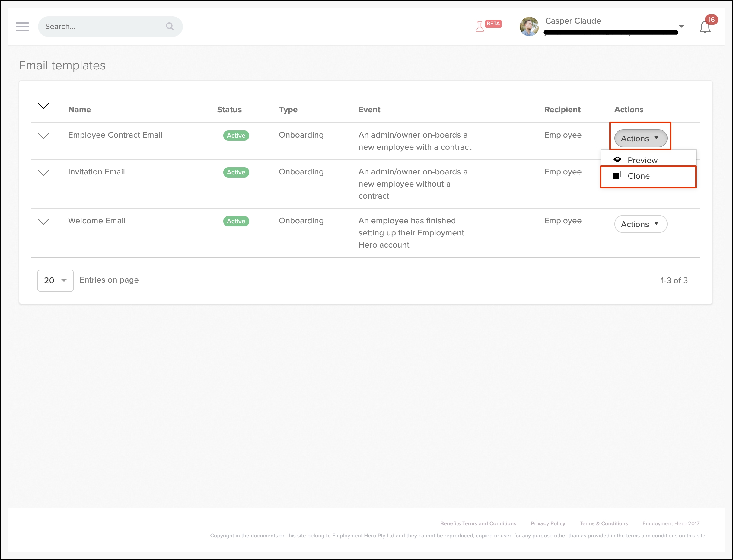Viewport: 733px width, 560px height.
Task: Expand the Welcome Email row
Action: 43,222
